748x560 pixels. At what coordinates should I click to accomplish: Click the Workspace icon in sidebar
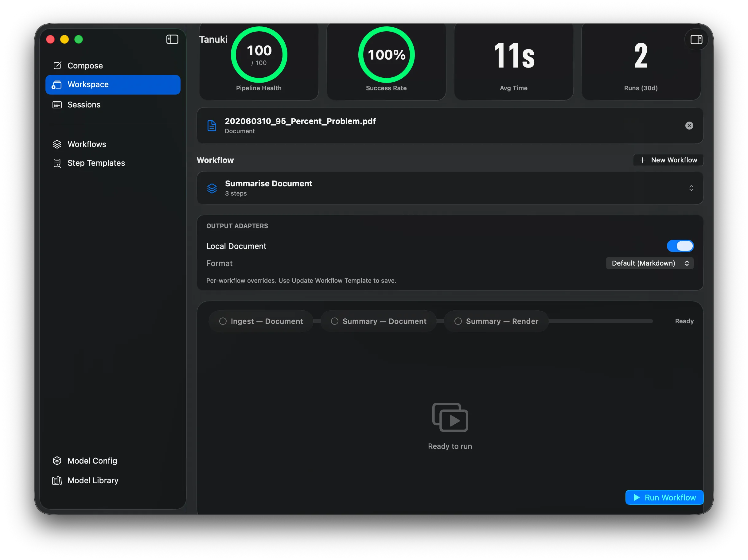pos(56,84)
